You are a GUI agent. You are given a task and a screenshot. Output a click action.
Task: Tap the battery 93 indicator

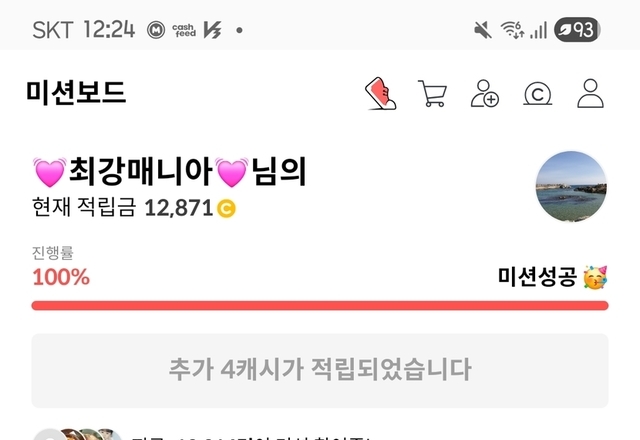[577, 30]
